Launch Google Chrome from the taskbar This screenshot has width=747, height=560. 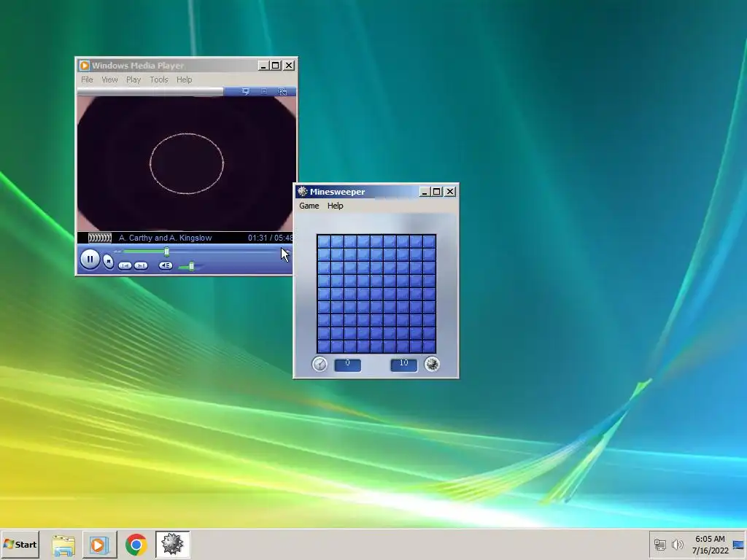[x=136, y=545]
